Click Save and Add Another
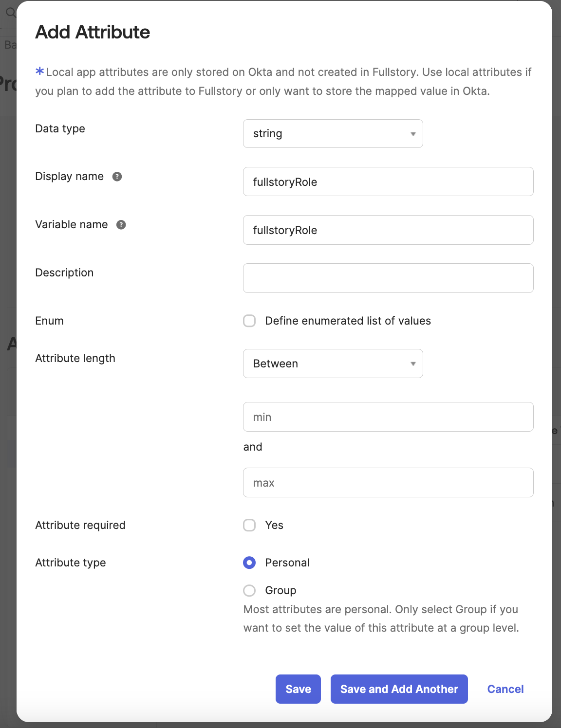561x728 pixels. click(x=399, y=689)
